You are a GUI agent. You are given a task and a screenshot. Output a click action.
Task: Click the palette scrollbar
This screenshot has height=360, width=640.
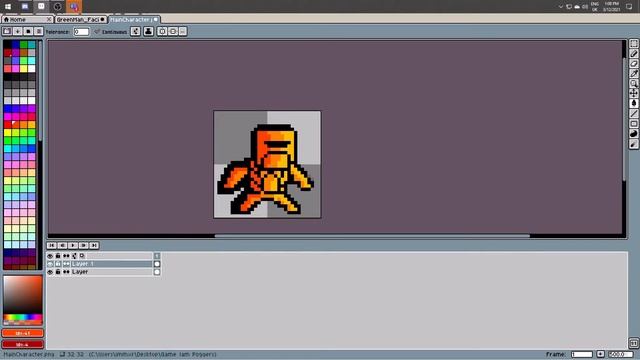(x=40, y=91)
